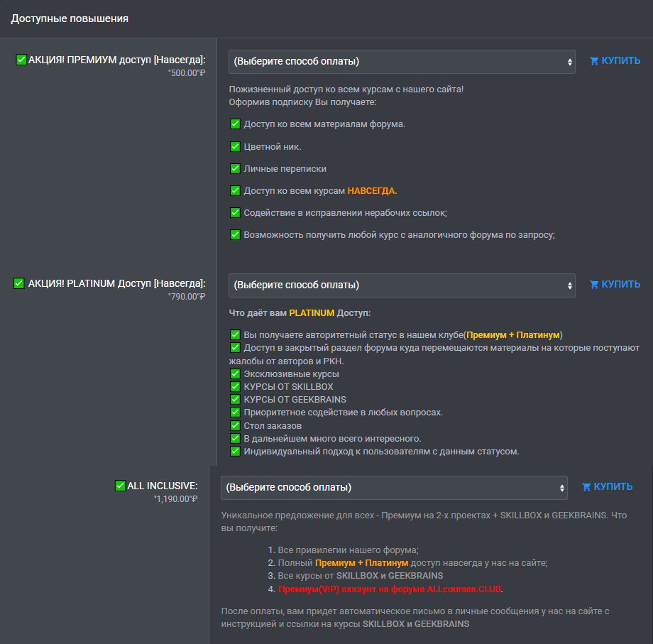Click the ALL INCLUSIVE upgrade title
The height and width of the screenshot is (644, 653).
(162, 486)
